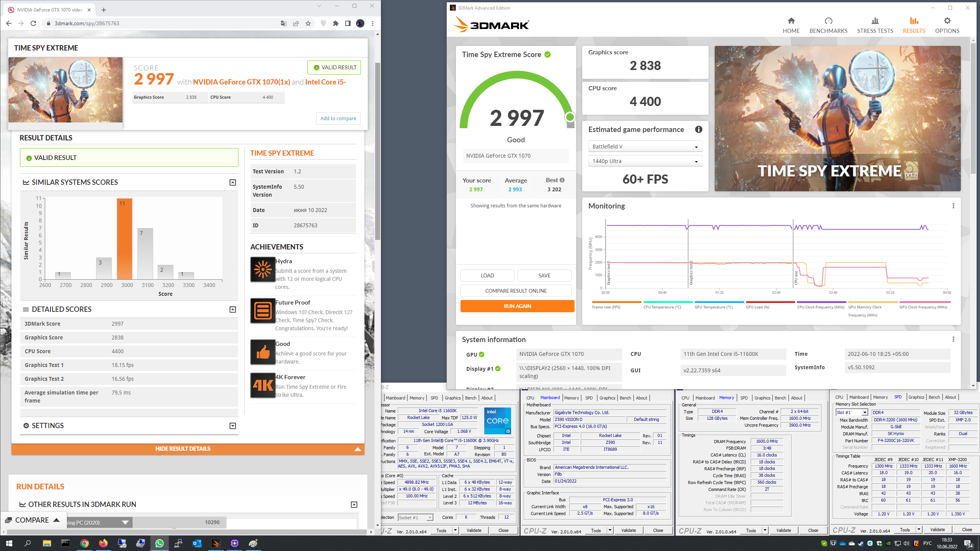Go back in the Chrome browser
This screenshot has height=551, width=980.
tap(9, 23)
